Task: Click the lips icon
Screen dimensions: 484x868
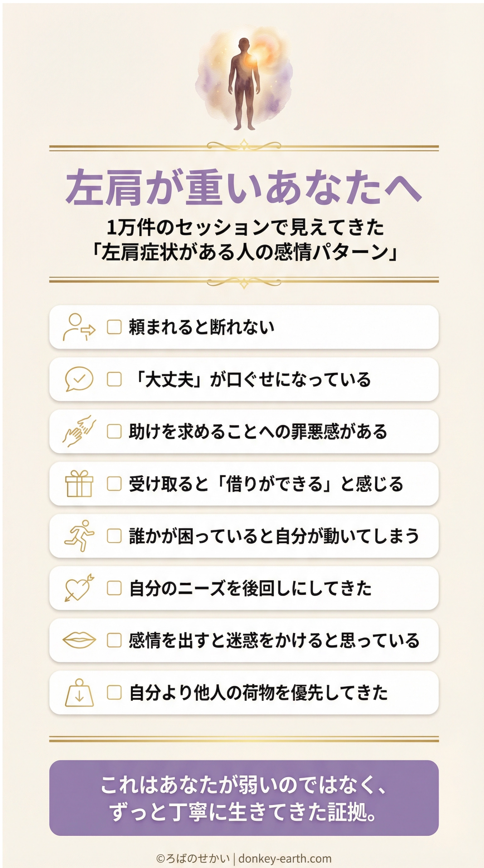Action: pos(79,640)
